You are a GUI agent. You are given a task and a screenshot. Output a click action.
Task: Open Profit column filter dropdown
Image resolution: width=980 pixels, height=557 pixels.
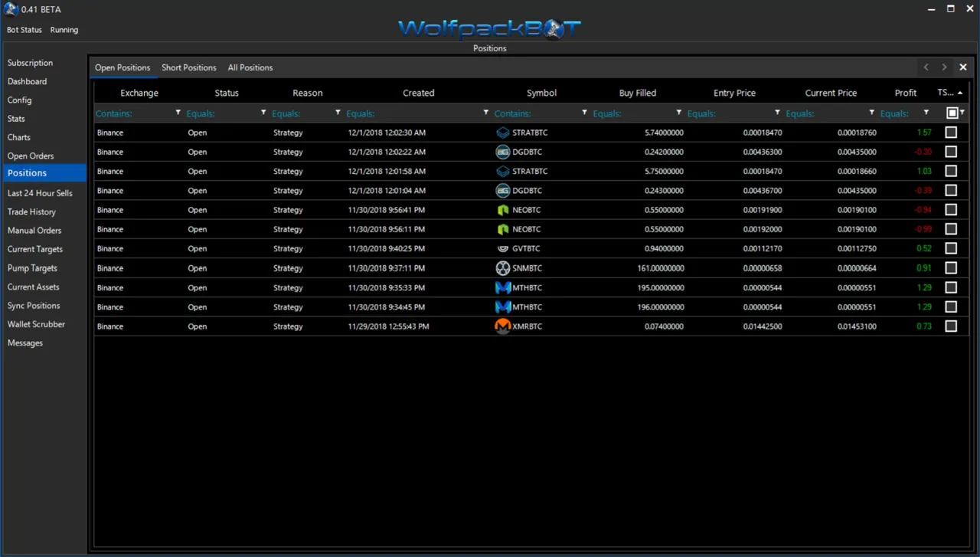tap(926, 113)
